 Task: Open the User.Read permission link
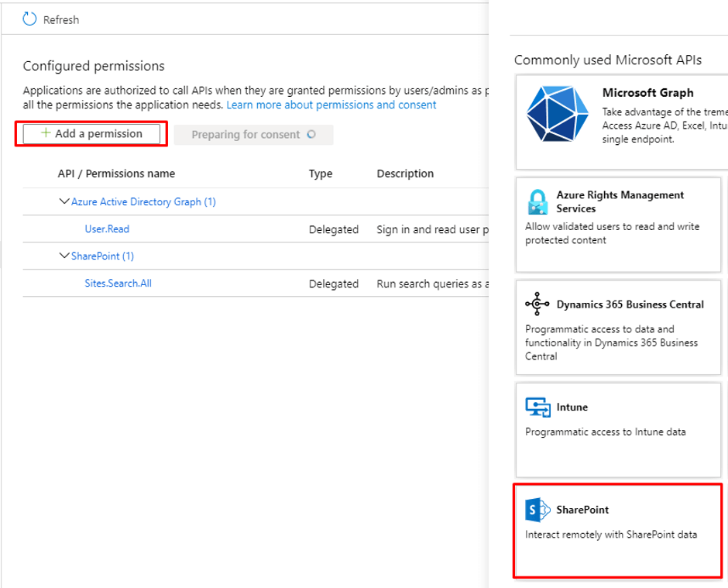(107, 229)
